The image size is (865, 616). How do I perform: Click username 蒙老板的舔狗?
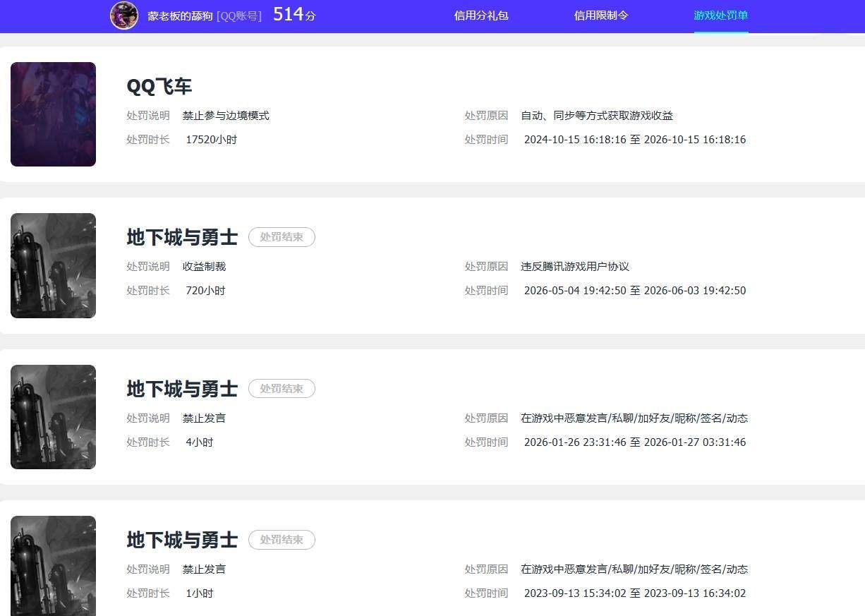point(180,16)
